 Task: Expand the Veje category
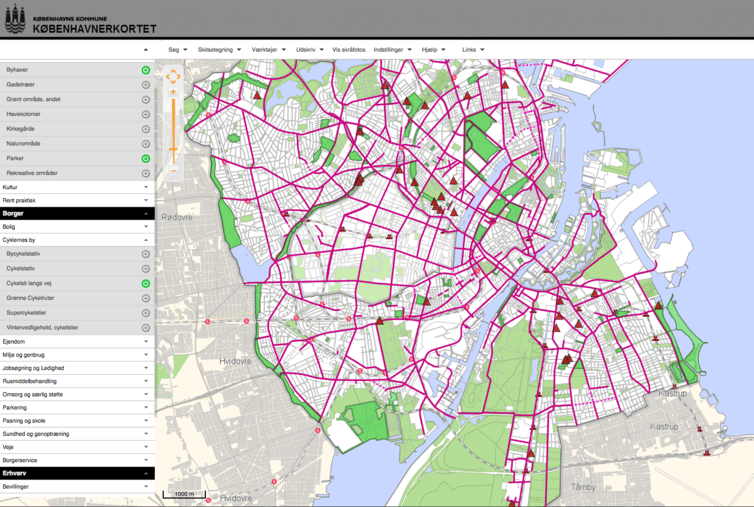[77, 447]
